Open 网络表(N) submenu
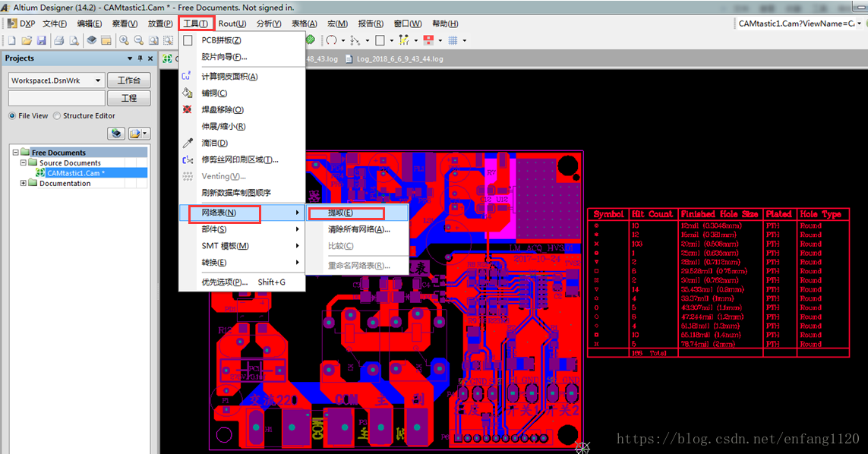 pos(242,213)
